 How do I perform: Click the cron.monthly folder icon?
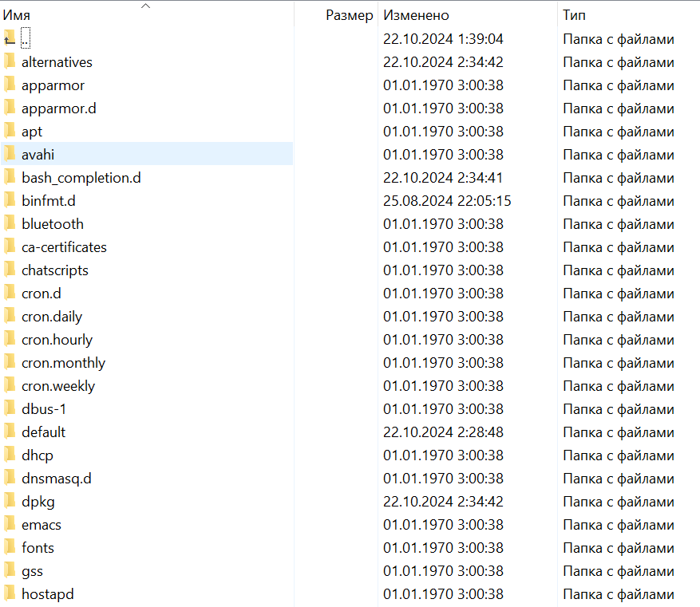point(10,363)
